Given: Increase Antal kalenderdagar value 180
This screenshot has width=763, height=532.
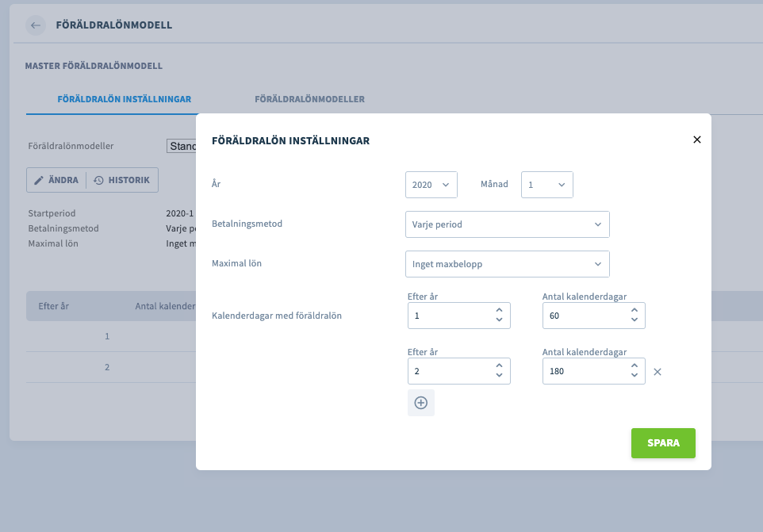Looking at the screenshot, I should 635,366.
